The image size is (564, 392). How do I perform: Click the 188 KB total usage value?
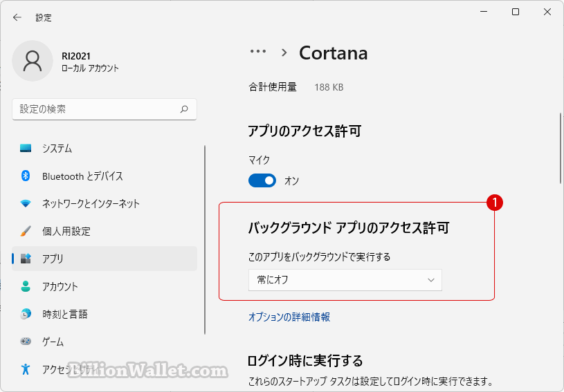coord(329,87)
